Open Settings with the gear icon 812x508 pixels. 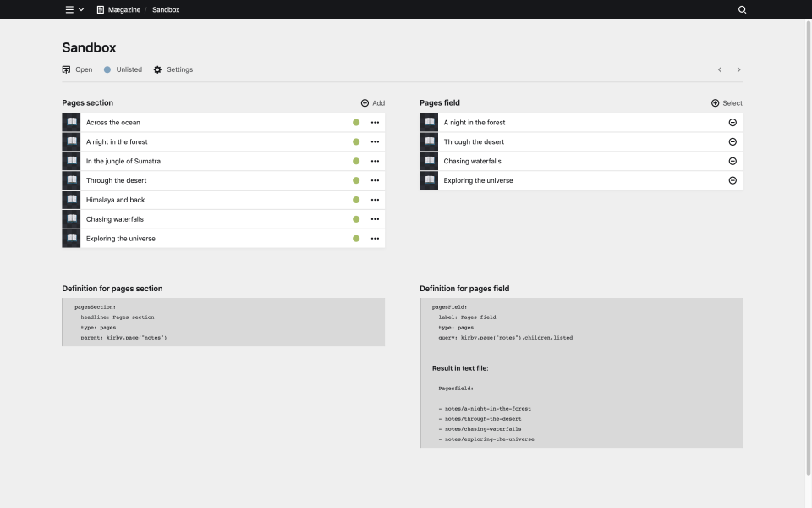coord(173,69)
